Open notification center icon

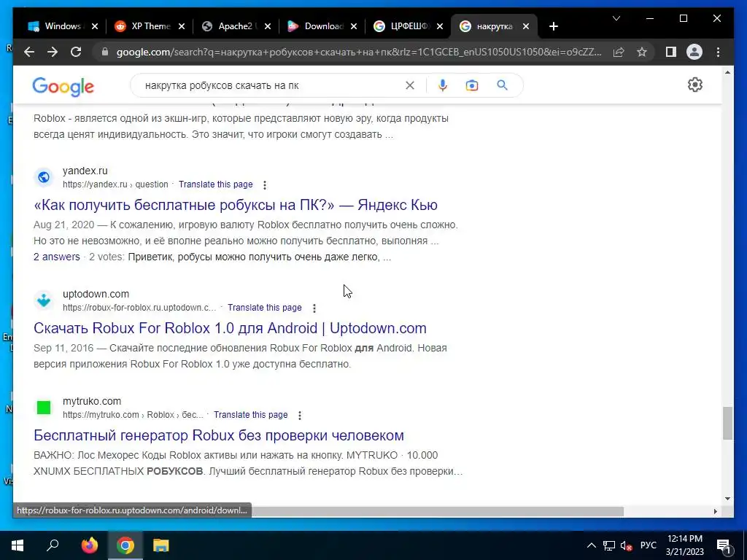[x=724, y=546]
